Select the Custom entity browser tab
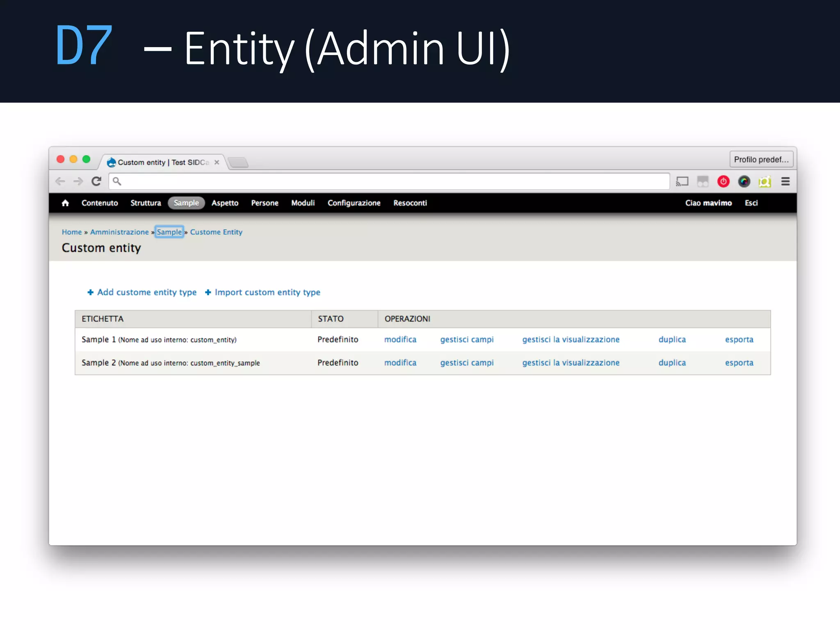This screenshot has width=840, height=630. 162,162
